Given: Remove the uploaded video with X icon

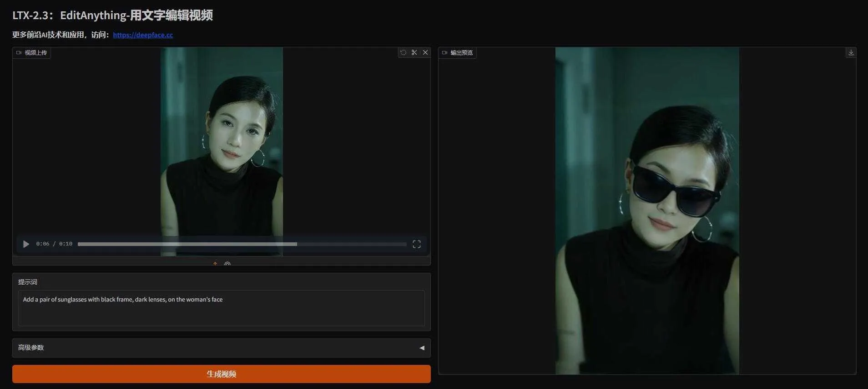Looking at the screenshot, I should click(x=425, y=52).
